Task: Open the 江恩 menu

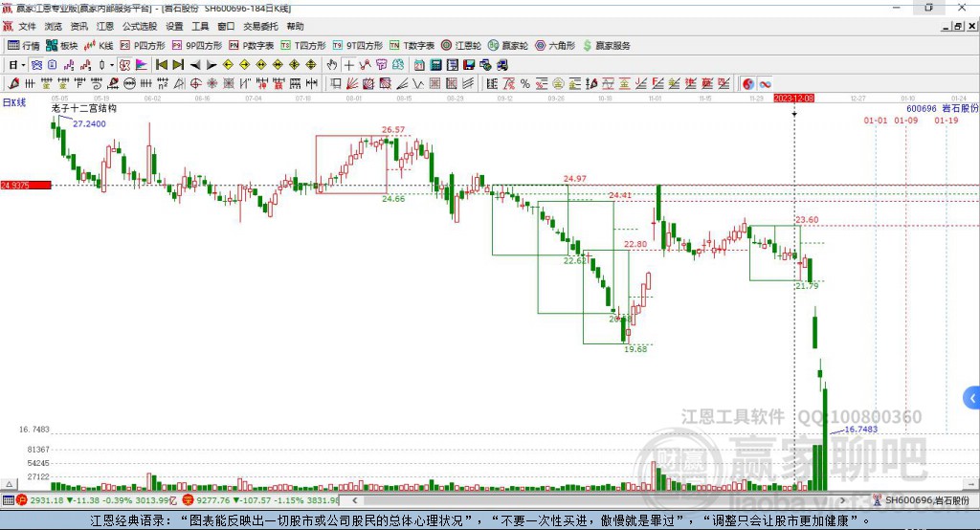Action: (105, 26)
